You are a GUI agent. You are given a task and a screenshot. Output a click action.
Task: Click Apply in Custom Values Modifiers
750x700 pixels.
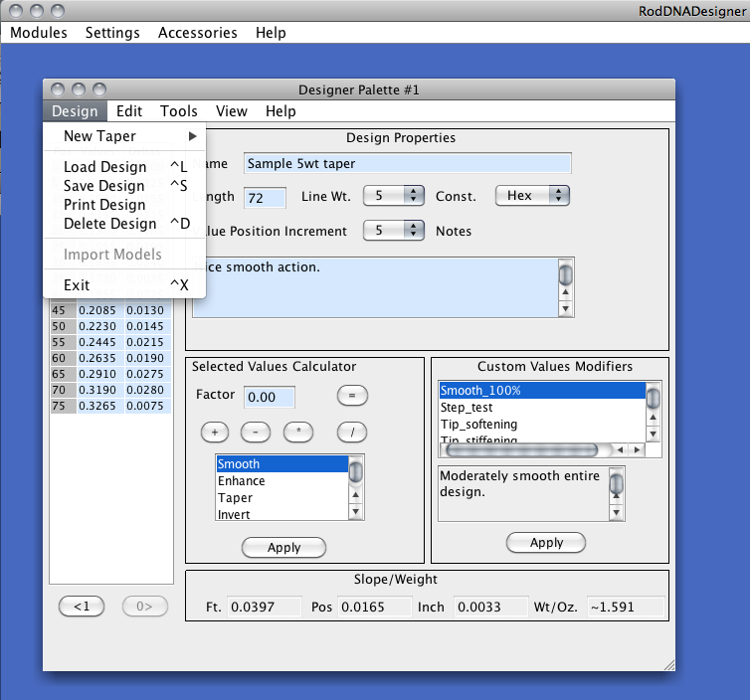pyautogui.click(x=546, y=543)
